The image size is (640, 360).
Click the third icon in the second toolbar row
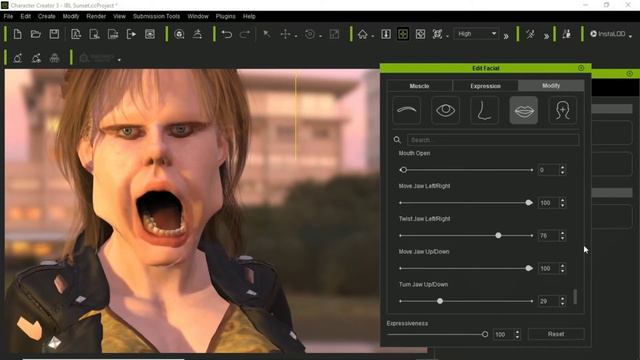pyautogui.click(x=54, y=58)
